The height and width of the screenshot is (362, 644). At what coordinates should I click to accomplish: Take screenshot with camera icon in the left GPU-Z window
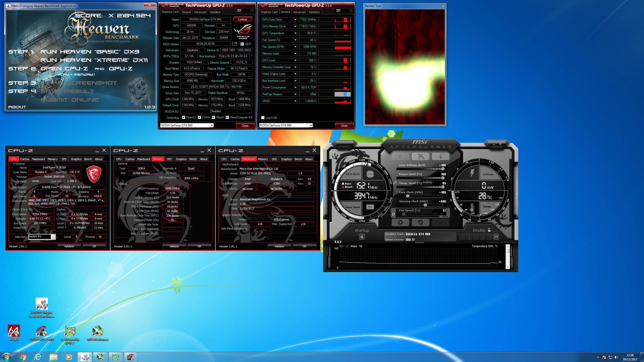point(239,11)
